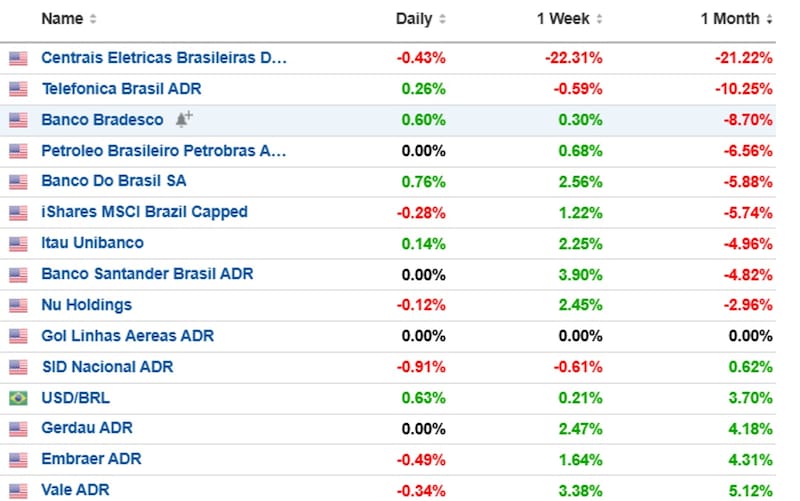
Task: Click the flag icon next to Itau Unibanco
Action: pos(17,244)
